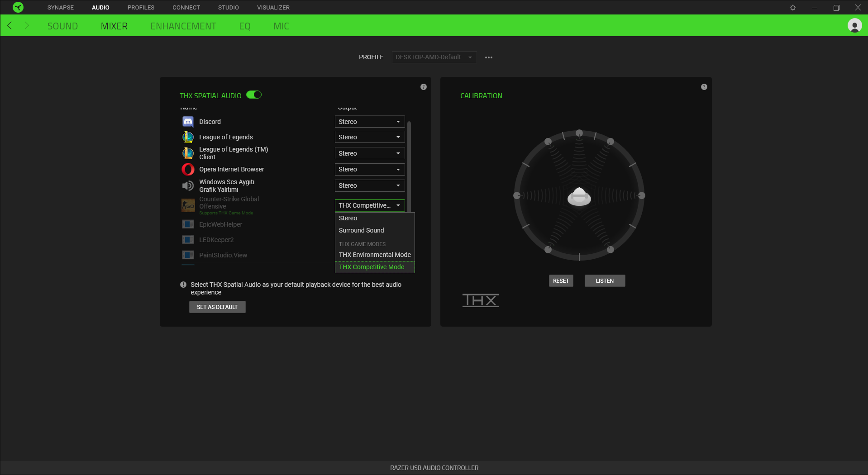Viewport: 868px width, 475px height.
Task: Choose Surround Sound option
Action: [x=375, y=230]
